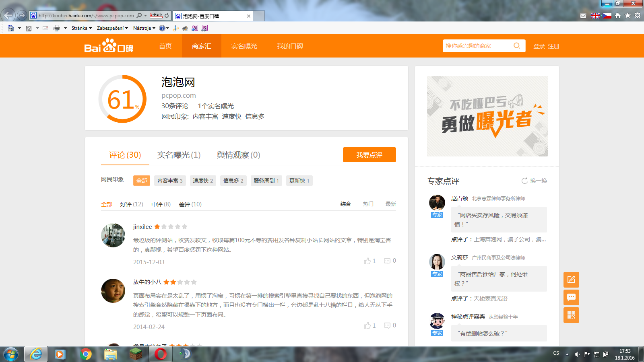This screenshot has width=644, height=362.
Task: Click the OneNote Linked Notes icon
Action: tap(204, 28)
